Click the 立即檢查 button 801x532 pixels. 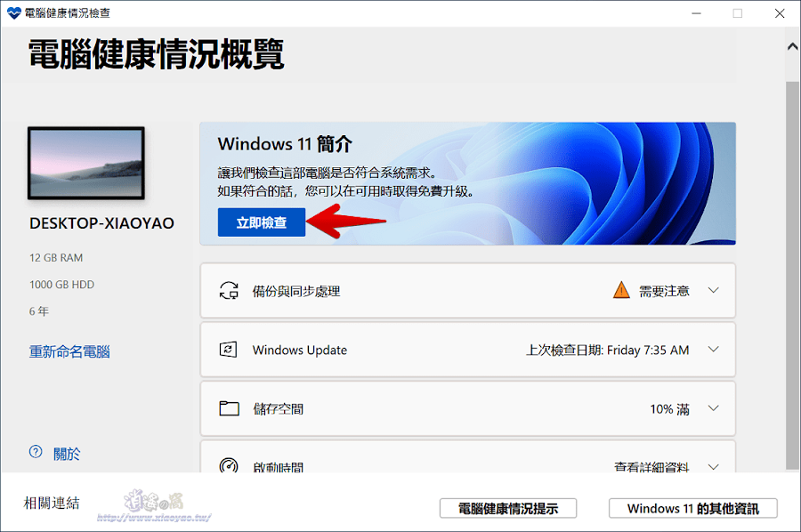click(x=262, y=222)
